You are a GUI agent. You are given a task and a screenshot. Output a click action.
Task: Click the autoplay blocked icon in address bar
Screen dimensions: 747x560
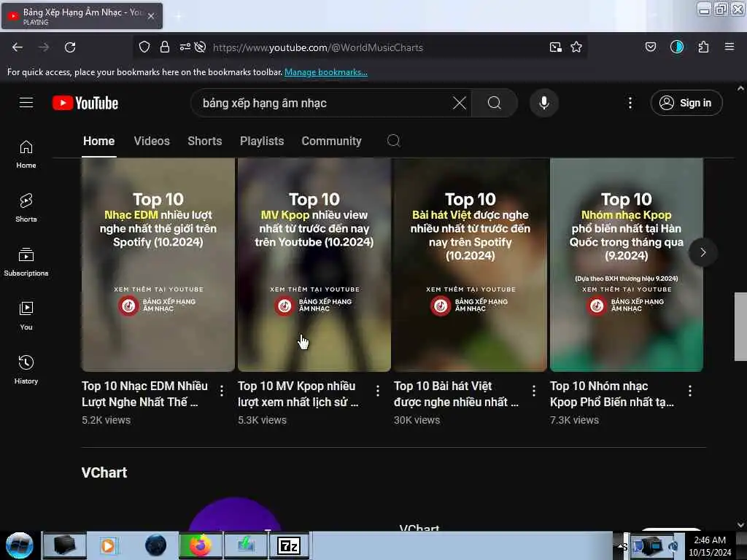pyautogui.click(x=201, y=47)
